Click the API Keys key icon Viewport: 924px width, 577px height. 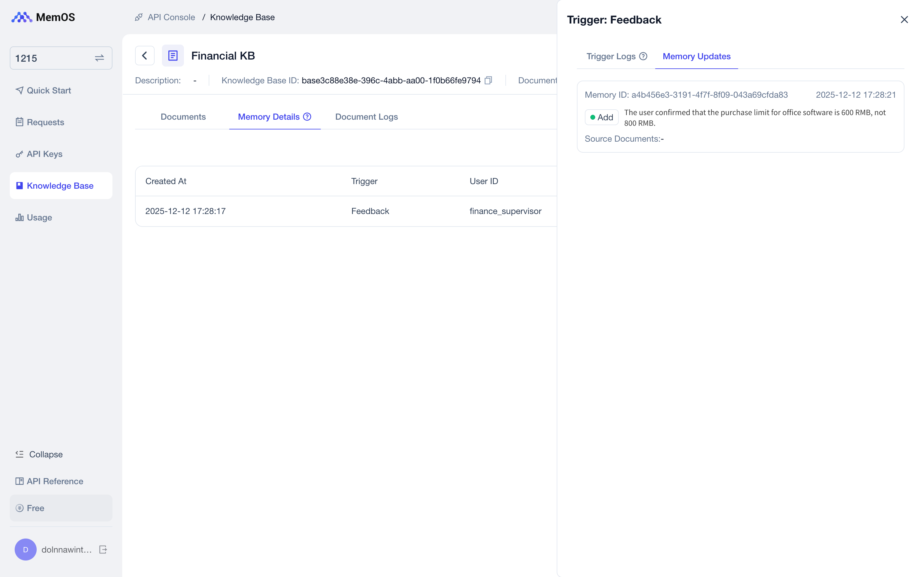19,154
